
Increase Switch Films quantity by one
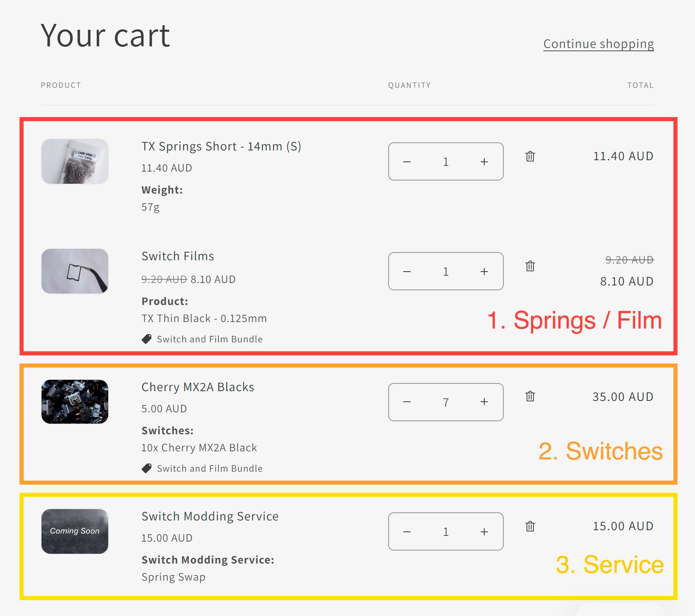[484, 272]
